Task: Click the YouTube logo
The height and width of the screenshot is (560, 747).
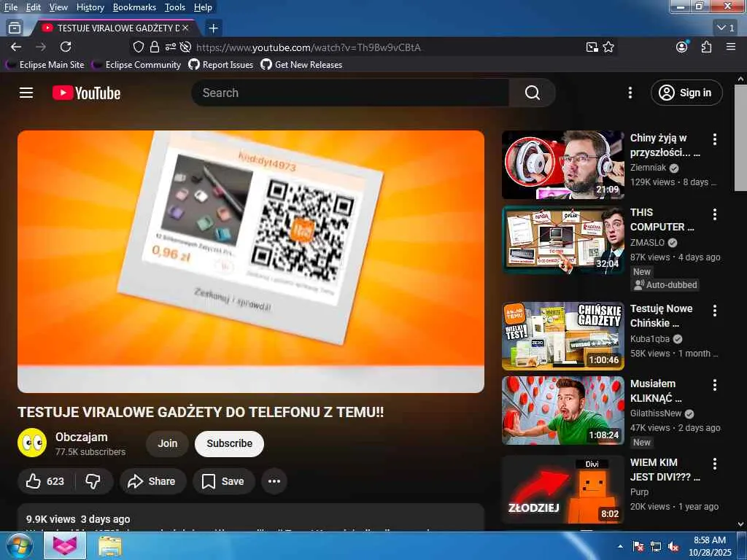Action: pyautogui.click(x=86, y=93)
